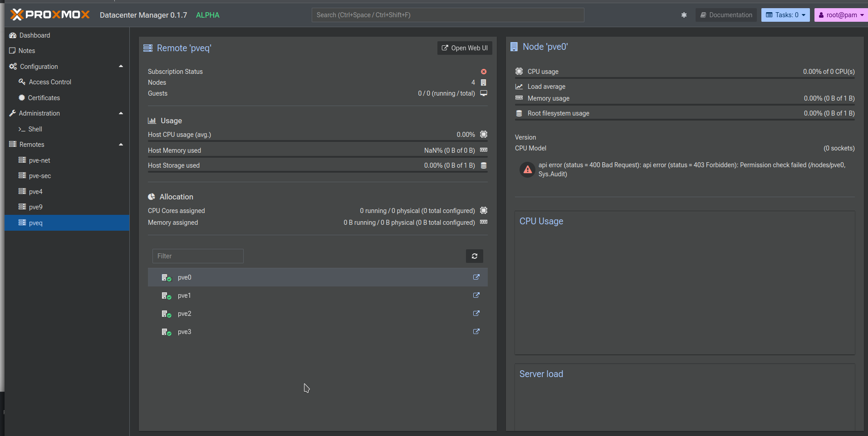Click the memory stick icon next to Host Memory used
Image resolution: width=868 pixels, height=436 pixels.
[x=483, y=150]
